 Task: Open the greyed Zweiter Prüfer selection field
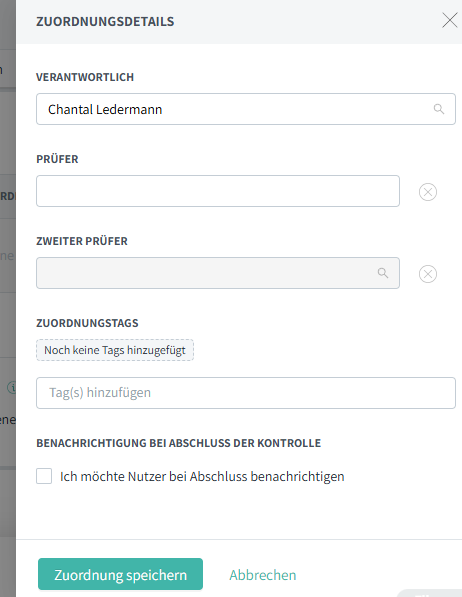pyautogui.click(x=218, y=273)
